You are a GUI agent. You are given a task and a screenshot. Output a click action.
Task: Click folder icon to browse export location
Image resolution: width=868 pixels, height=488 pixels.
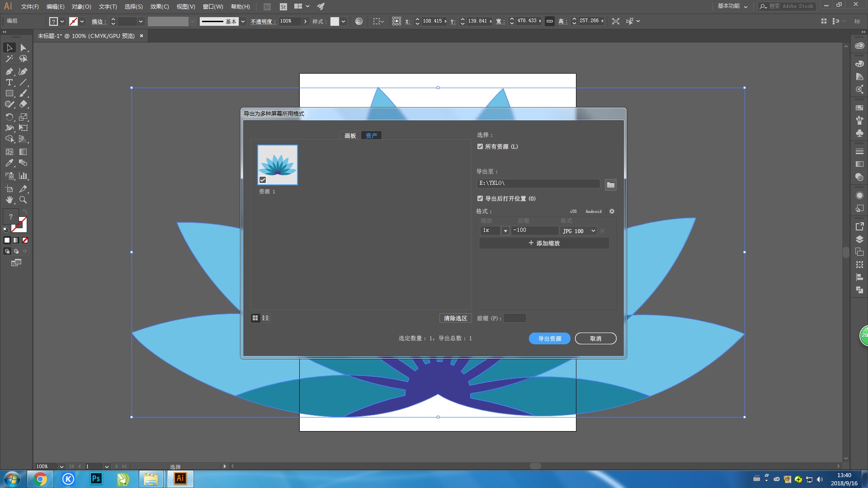click(610, 185)
